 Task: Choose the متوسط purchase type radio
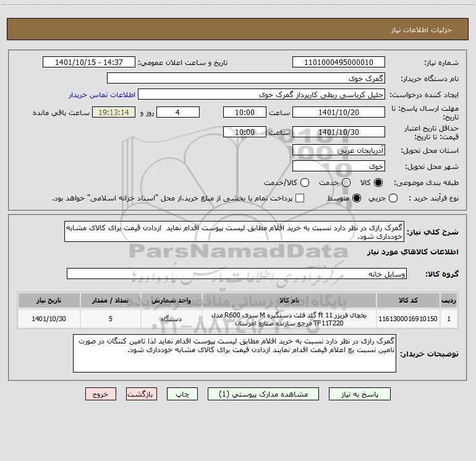tap(357, 198)
